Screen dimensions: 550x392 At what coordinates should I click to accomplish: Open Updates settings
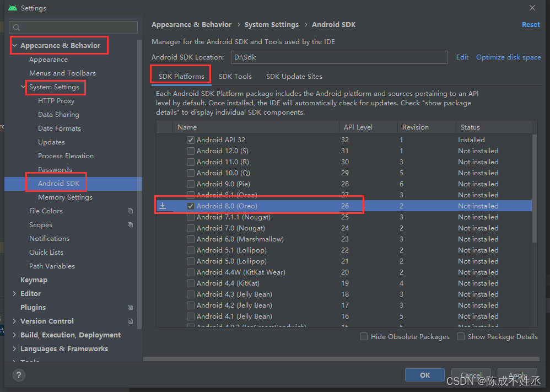[51, 142]
